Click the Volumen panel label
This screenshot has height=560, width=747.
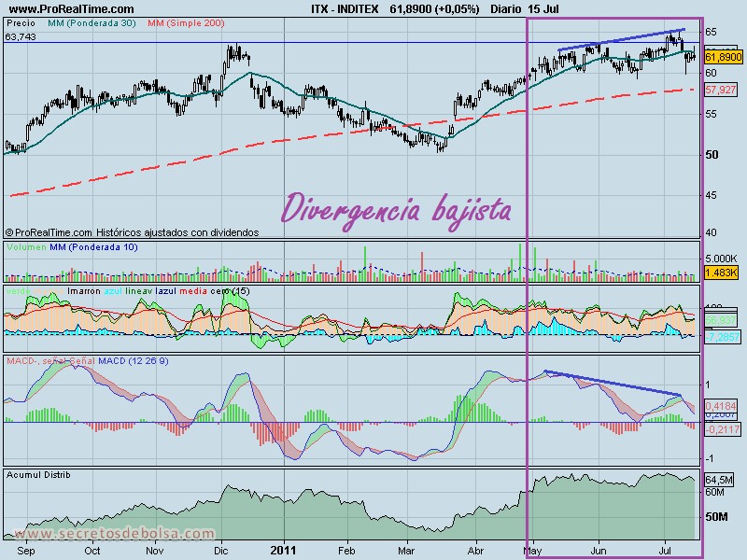click(x=27, y=247)
